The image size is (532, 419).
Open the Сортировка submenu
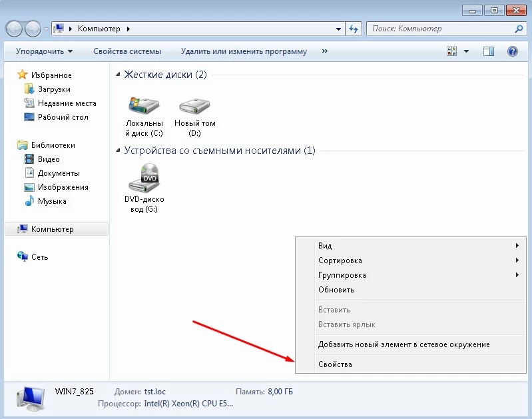[x=411, y=260]
